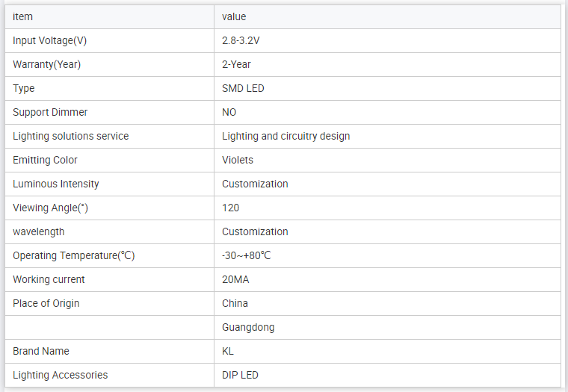
Task: Click the 2-Year warranty value
Action: click(236, 64)
